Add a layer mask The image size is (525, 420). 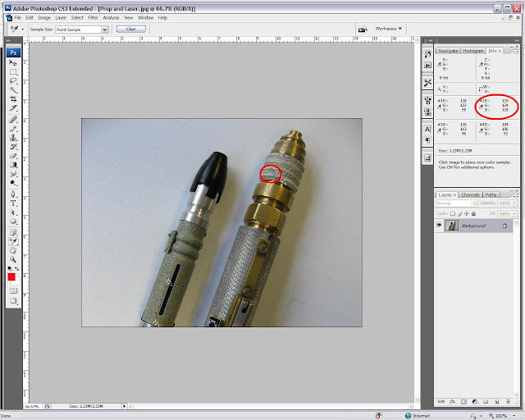[463, 401]
